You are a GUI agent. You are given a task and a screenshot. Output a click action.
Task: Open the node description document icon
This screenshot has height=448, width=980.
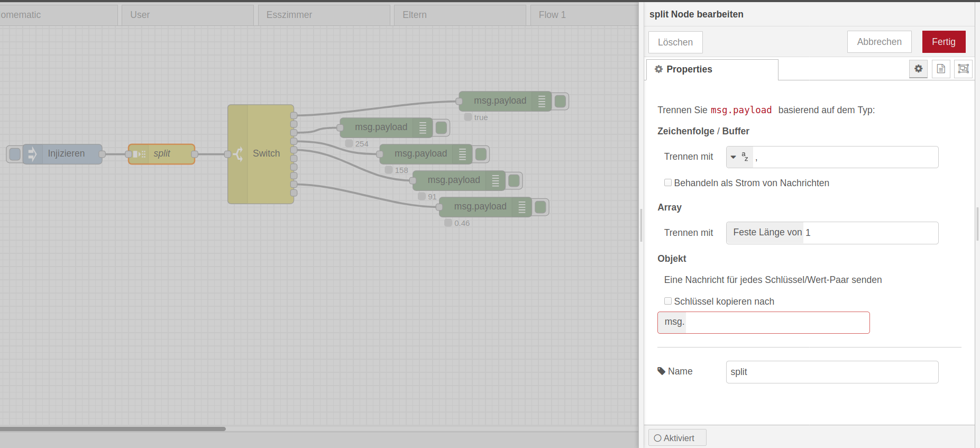(x=941, y=69)
